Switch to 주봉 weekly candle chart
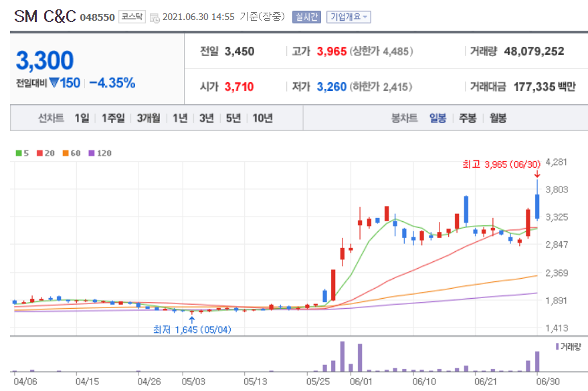The width and height of the screenshot is (588, 391). point(468,118)
